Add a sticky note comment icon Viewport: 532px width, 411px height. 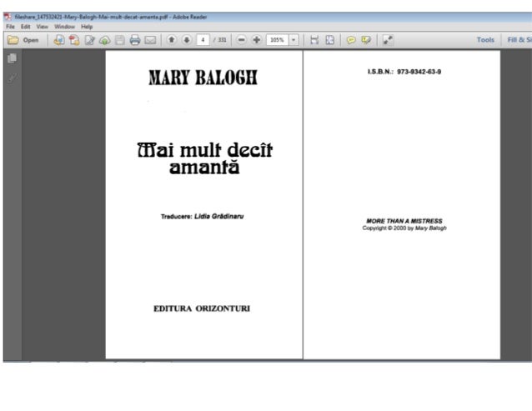point(351,40)
